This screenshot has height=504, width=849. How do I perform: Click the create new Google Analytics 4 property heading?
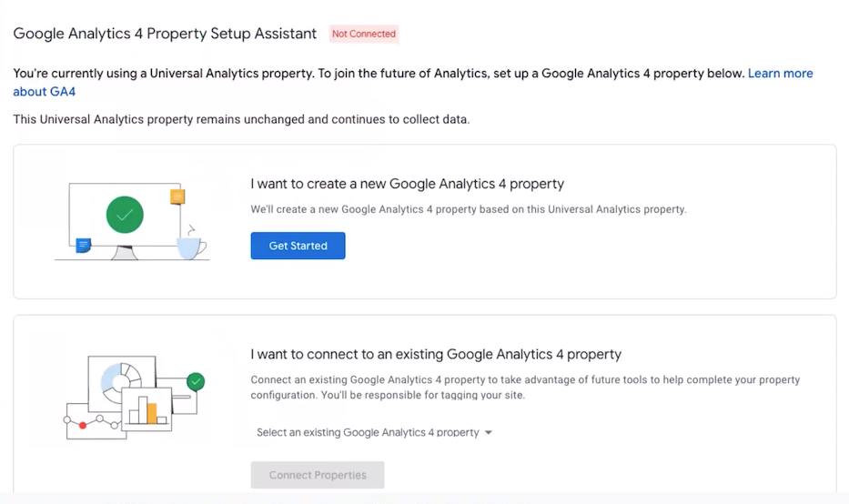coord(407,184)
